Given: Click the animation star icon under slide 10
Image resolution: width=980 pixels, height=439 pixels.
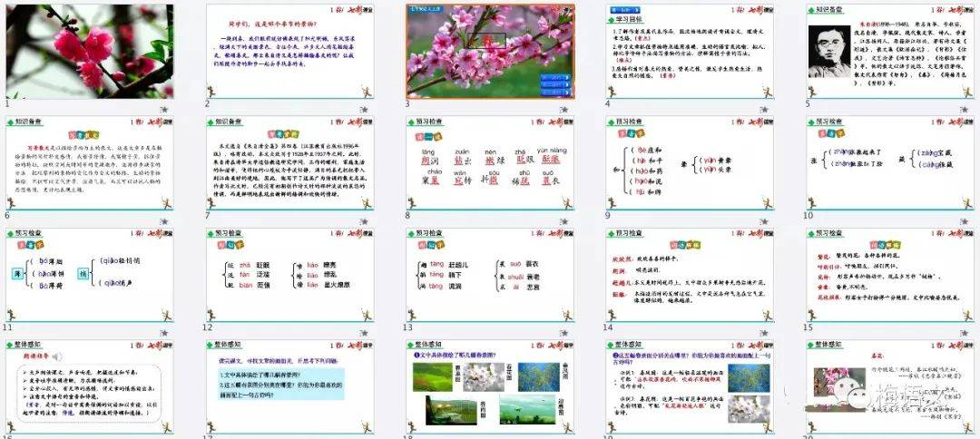Looking at the screenshot, I should coord(964,221).
